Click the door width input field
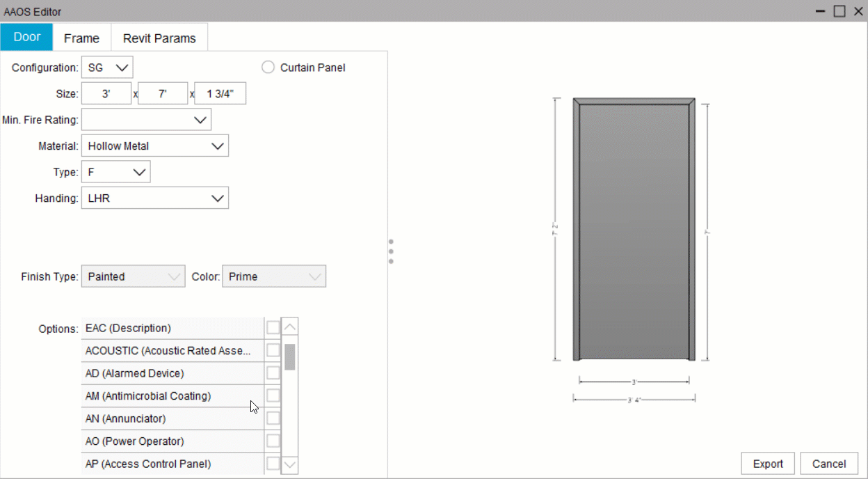Screen dimensions: 868x479 [x=106, y=93]
